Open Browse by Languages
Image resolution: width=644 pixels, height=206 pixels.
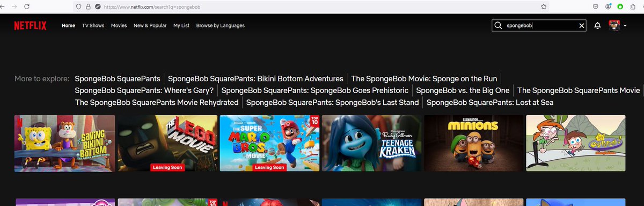coord(220,26)
